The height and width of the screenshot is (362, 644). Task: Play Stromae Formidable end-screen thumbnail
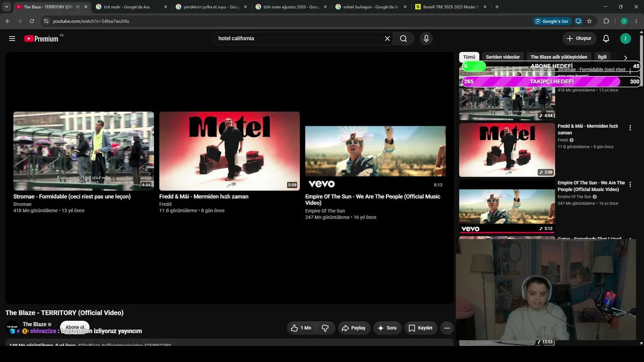pos(84,151)
